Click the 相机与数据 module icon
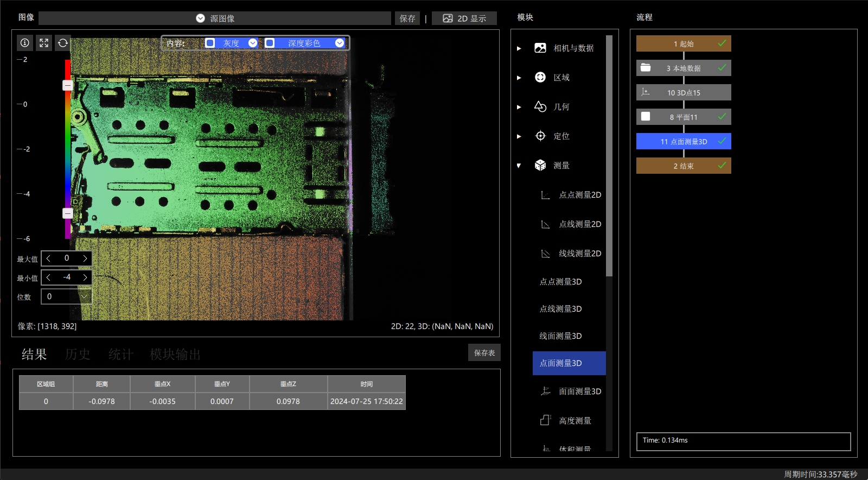Image resolution: width=868 pixels, height=480 pixels. [x=540, y=48]
